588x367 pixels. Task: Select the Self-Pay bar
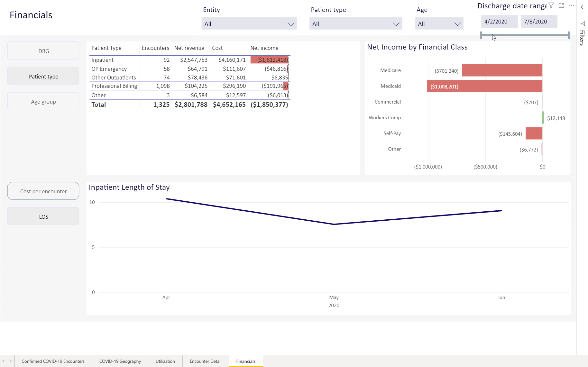tap(534, 133)
